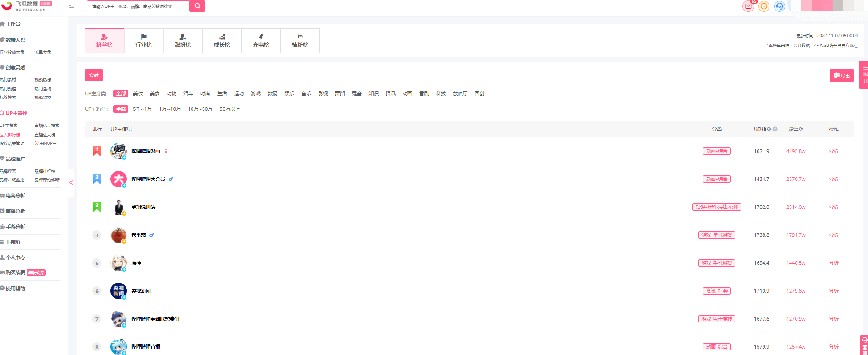Open 热门素材 sidebar link
This screenshot has width=868, height=355.
click(8, 80)
